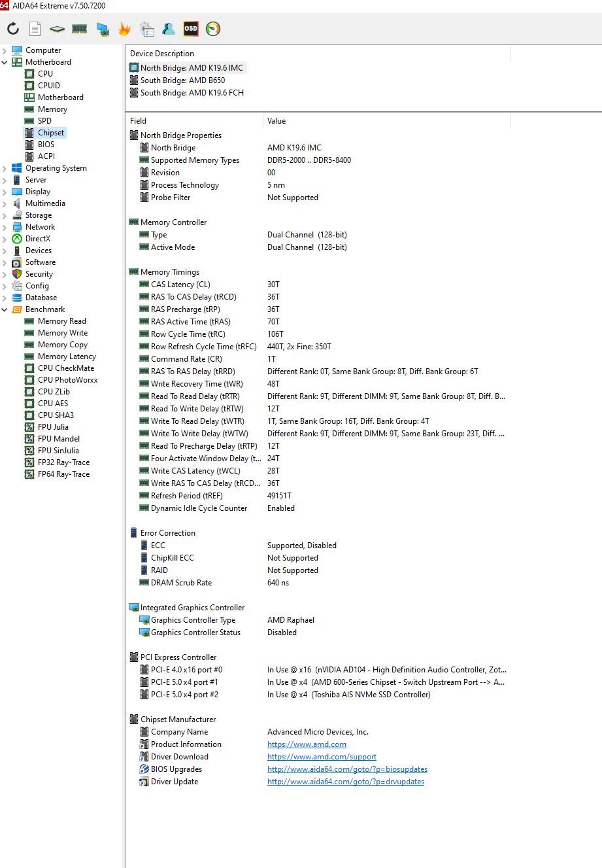Open the OSD panel icon
This screenshot has width=602, height=868.
coord(191,29)
